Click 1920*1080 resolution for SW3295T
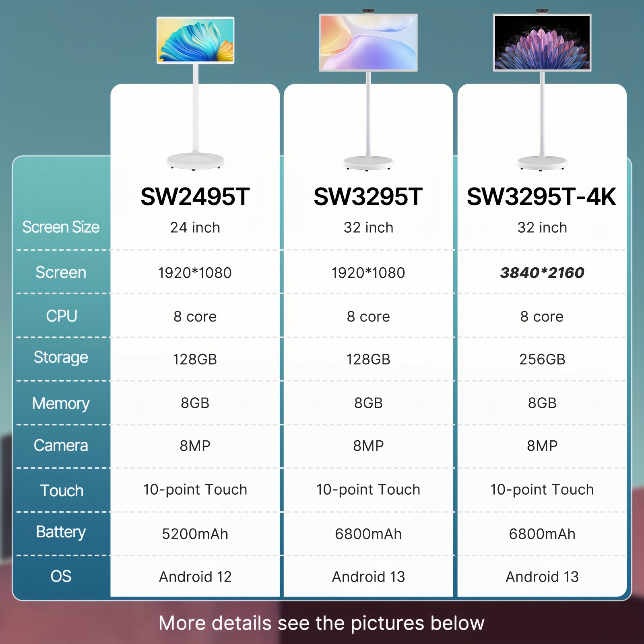This screenshot has height=644, width=644. click(368, 273)
